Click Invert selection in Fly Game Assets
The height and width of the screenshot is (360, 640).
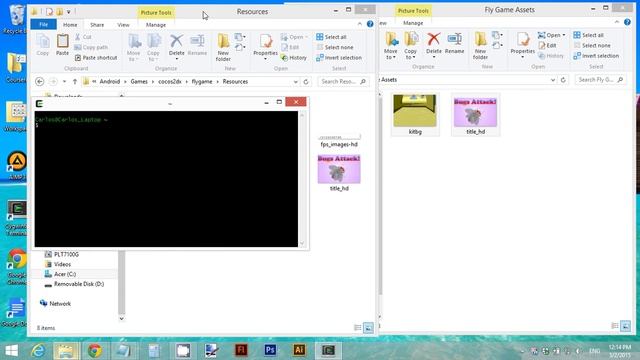[596, 56]
